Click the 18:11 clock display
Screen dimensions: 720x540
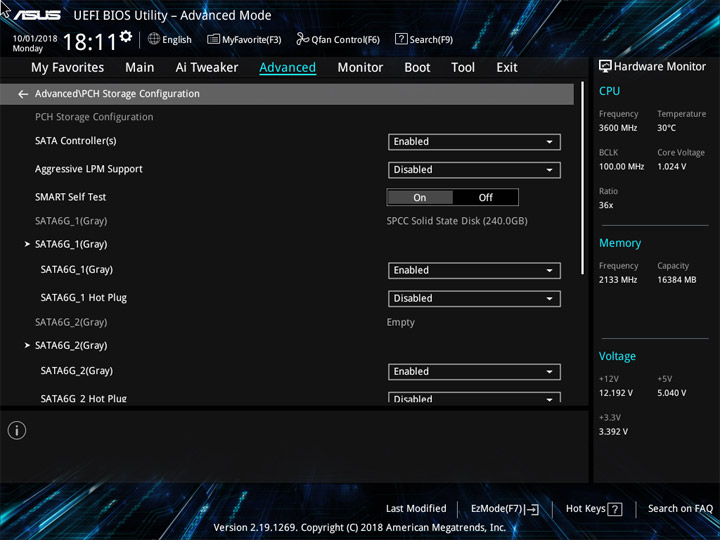tap(90, 42)
